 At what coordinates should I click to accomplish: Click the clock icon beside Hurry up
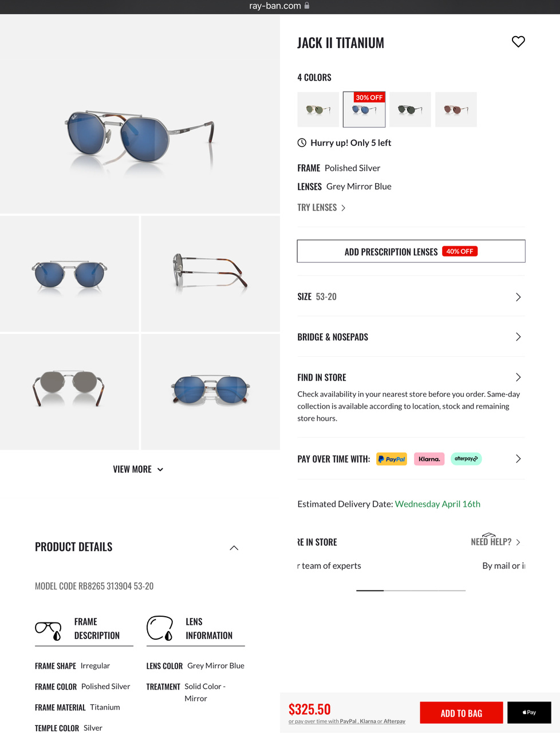point(302,143)
